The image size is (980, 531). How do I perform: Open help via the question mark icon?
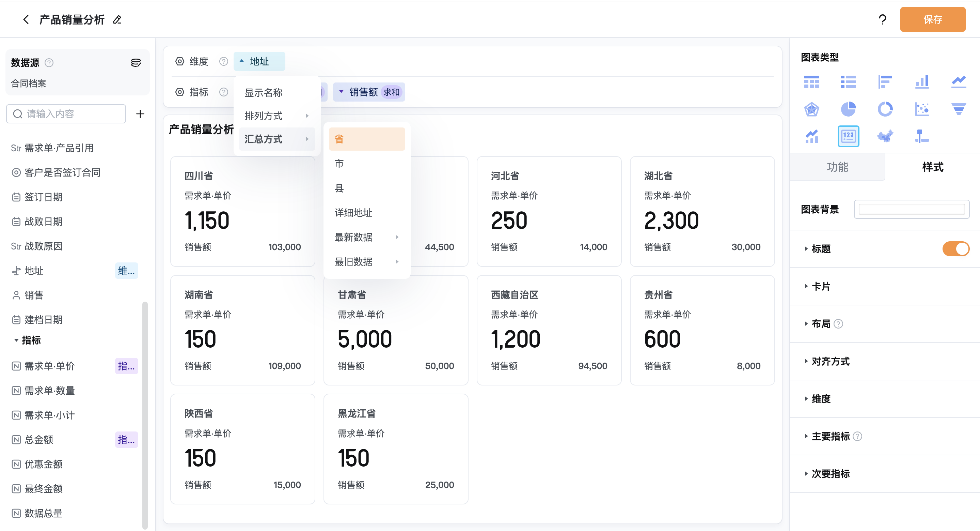(882, 19)
